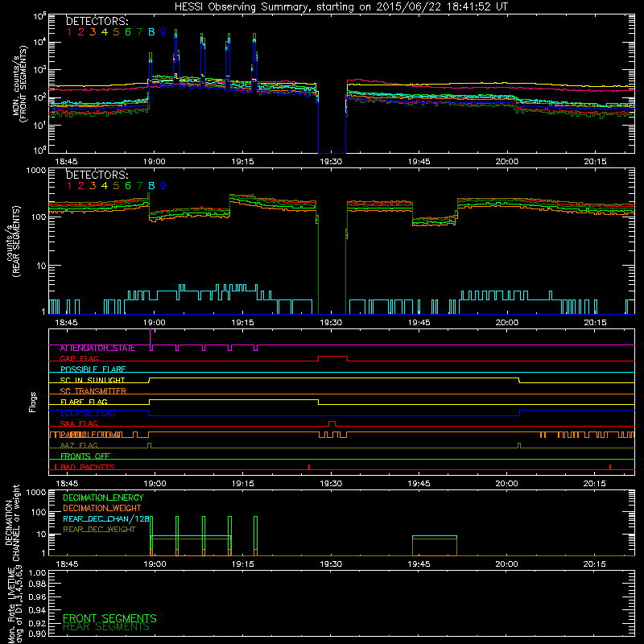644x644 pixels.
Task: Click the DECIMATION channel or weight axis title
Action: coord(12,522)
